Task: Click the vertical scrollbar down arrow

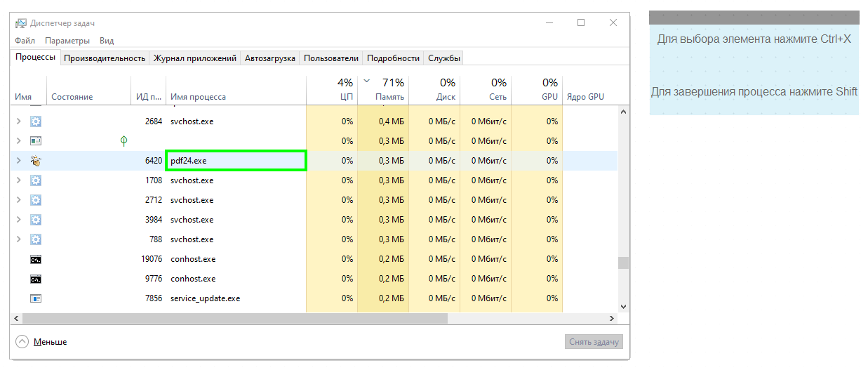Action: click(623, 306)
